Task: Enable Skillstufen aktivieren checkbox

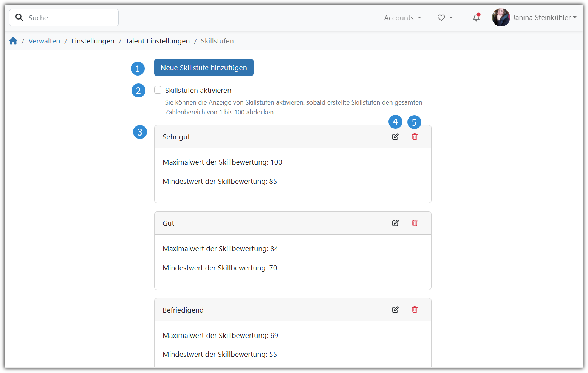Action: (x=158, y=90)
